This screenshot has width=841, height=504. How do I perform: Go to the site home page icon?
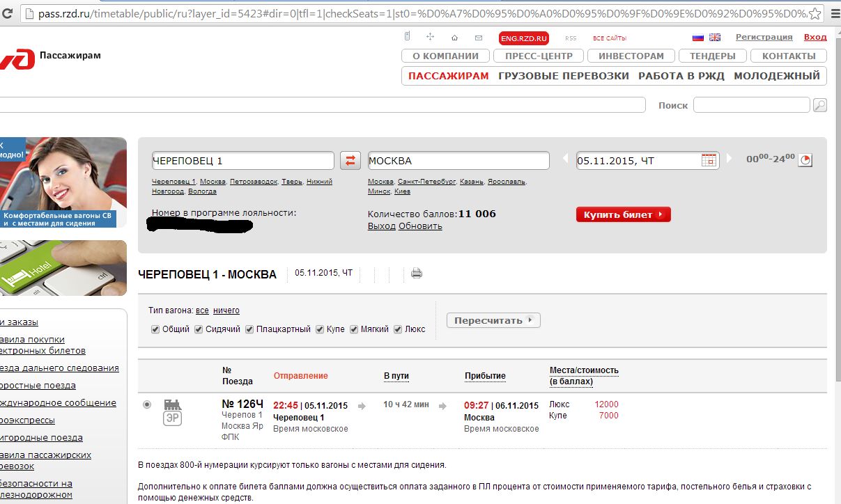pyautogui.click(x=454, y=38)
